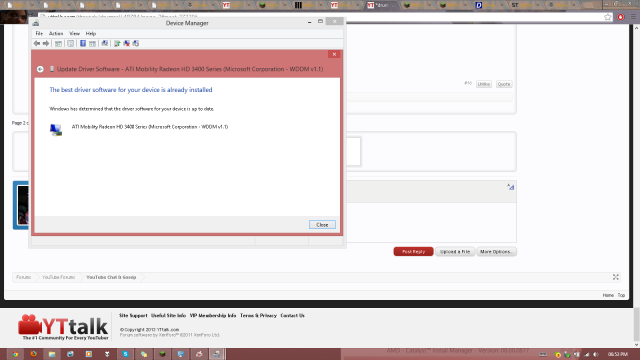Open the Chrome hamburger menu
The image size is (640, 360).
click(x=633, y=17)
